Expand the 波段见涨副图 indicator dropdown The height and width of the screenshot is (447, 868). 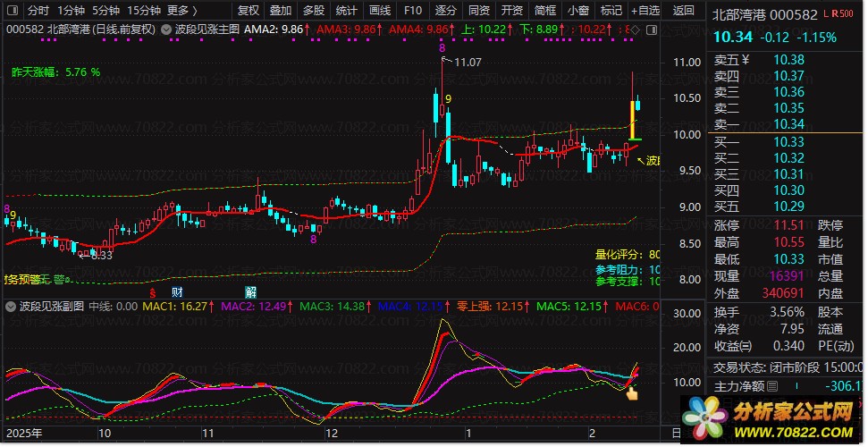click(11, 306)
